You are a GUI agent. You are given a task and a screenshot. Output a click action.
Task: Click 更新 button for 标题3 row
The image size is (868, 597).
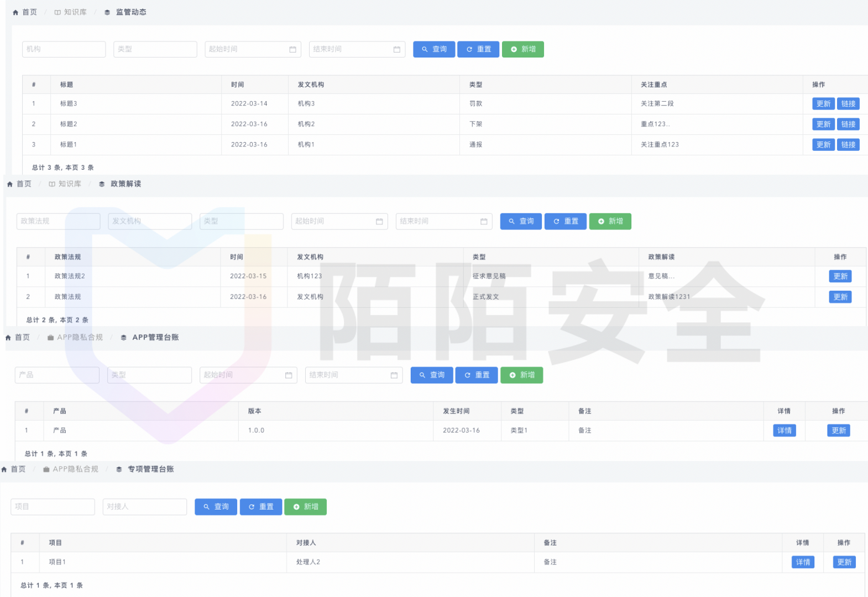(x=823, y=104)
